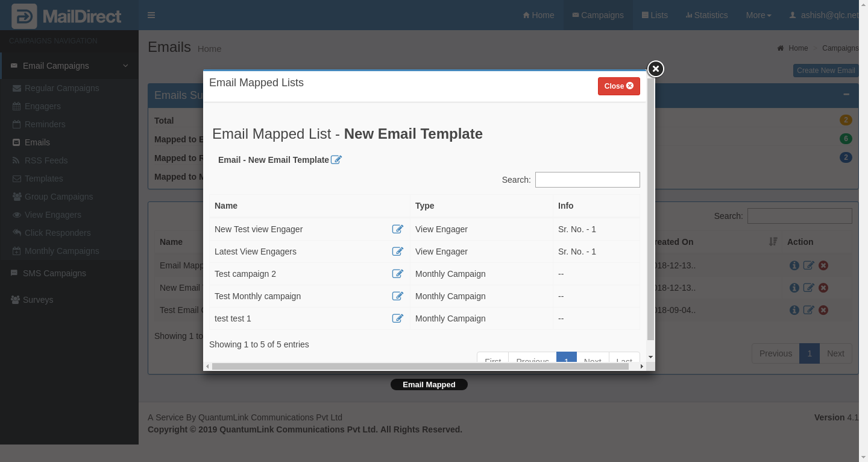
Task: Click edit icon next to Test Monthly campaign
Action: [x=397, y=296]
